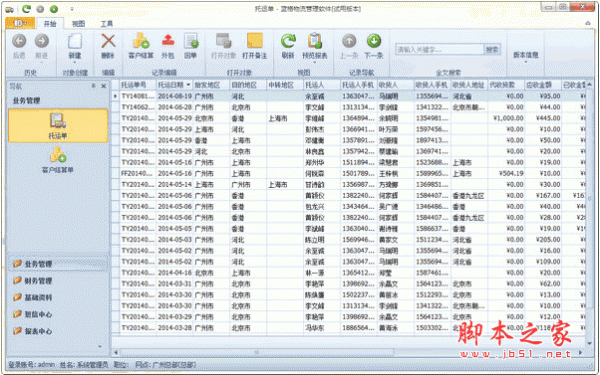Click the 打开备注 yellow note icon
Viewport: 600px width, 375px height.
(255, 41)
